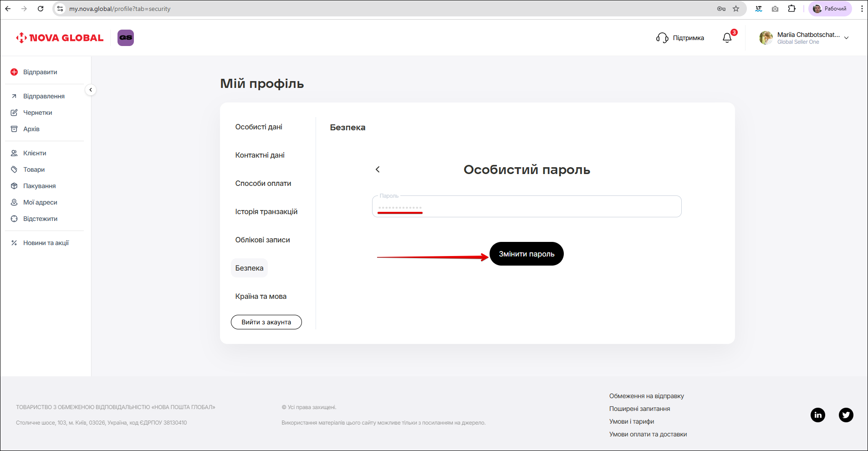Click the Nova Global logo

click(x=60, y=38)
